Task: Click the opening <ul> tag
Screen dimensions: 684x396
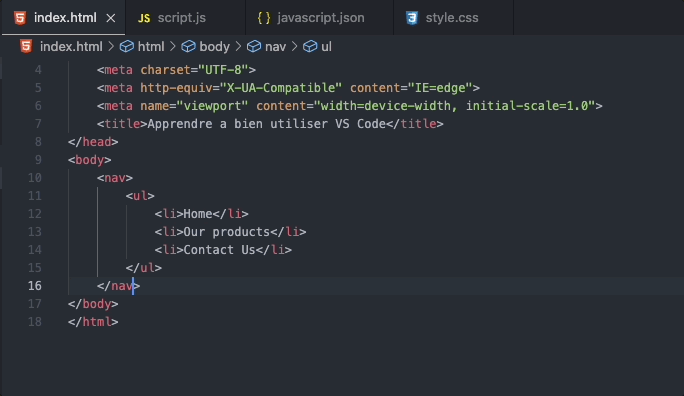Action: point(140,196)
